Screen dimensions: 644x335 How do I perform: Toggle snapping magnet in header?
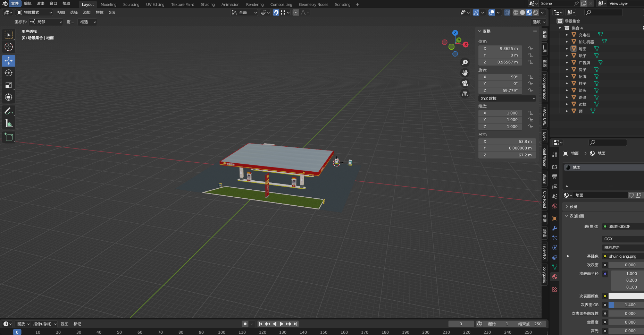[x=276, y=12]
